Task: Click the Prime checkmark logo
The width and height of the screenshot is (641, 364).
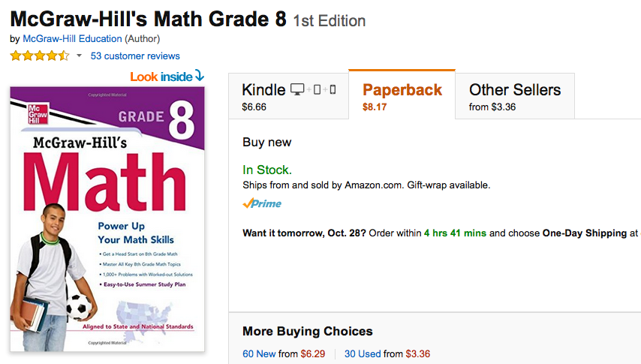Action: pos(262,203)
